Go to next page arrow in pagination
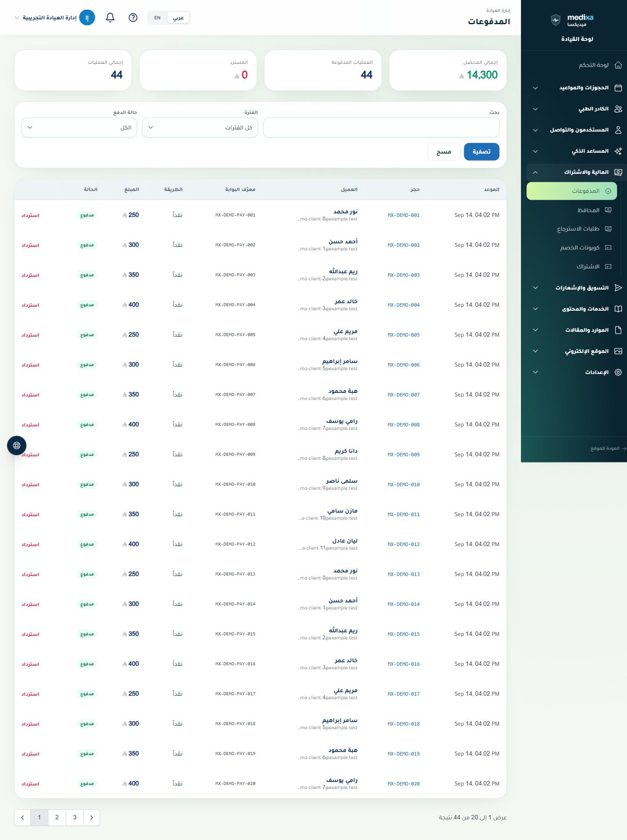 click(92, 817)
